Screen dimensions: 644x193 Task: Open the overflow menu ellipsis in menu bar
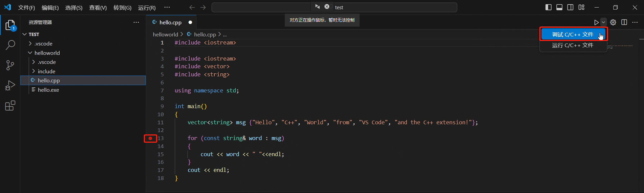[167, 7]
